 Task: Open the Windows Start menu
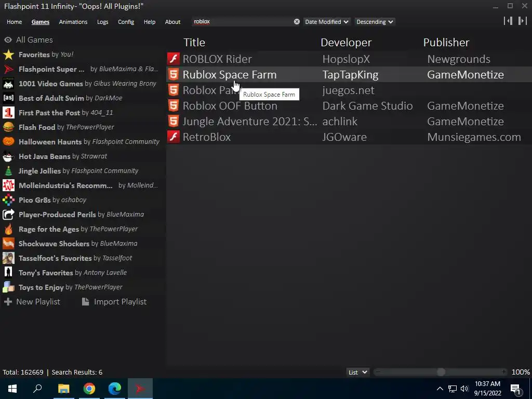(12, 389)
